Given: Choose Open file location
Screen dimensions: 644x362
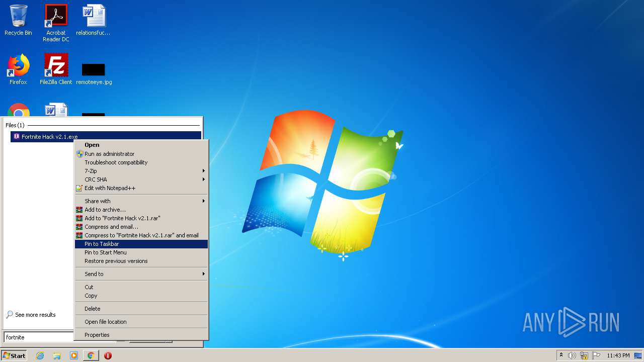Looking at the screenshot, I should pyautogui.click(x=141, y=322).
